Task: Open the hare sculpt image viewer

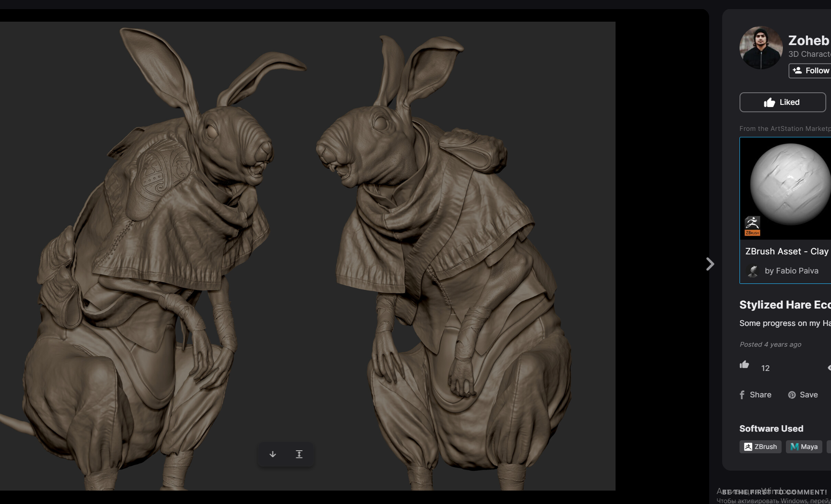Action: (308, 256)
